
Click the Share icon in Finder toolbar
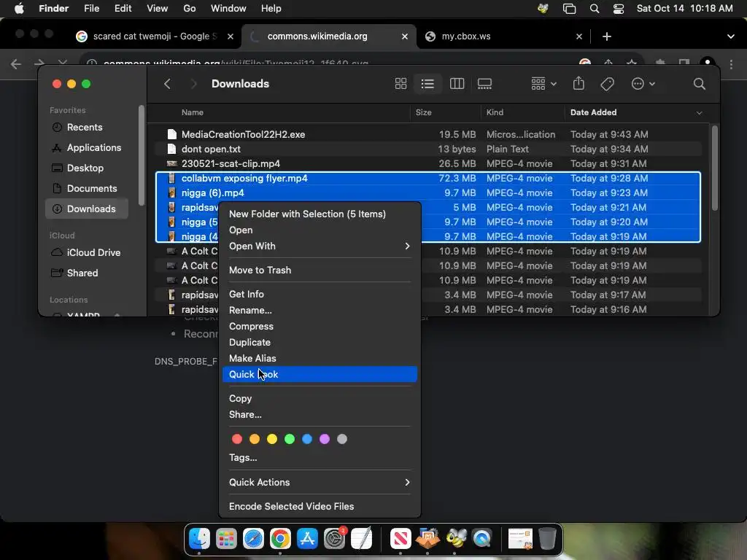pos(578,84)
